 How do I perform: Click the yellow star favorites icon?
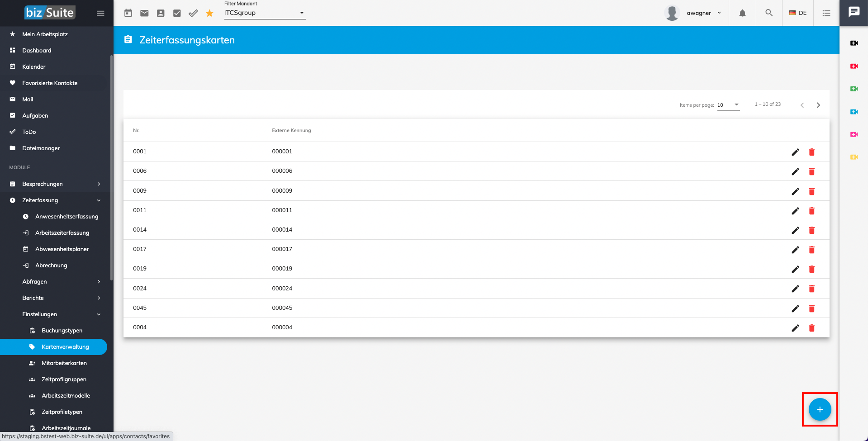pyautogui.click(x=209, y=13)
